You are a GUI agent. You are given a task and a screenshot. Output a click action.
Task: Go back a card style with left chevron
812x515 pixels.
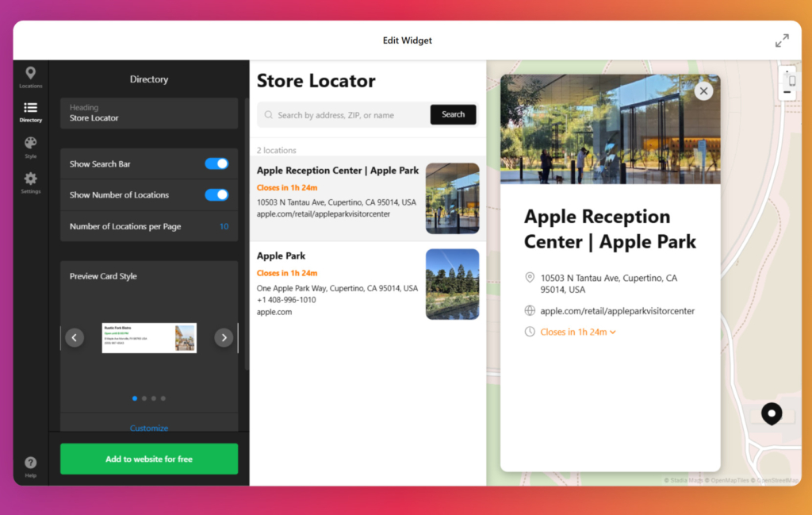pos(74,337)
